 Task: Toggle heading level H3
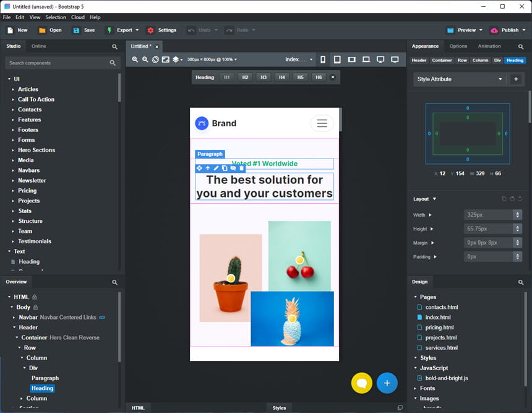coord(264,77)
